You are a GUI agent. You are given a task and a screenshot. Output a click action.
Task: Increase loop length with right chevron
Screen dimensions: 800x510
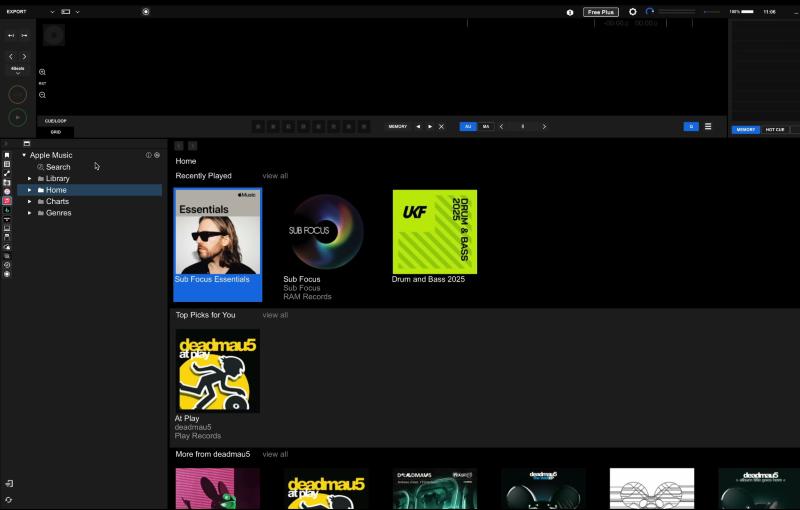tap(544, 126)
